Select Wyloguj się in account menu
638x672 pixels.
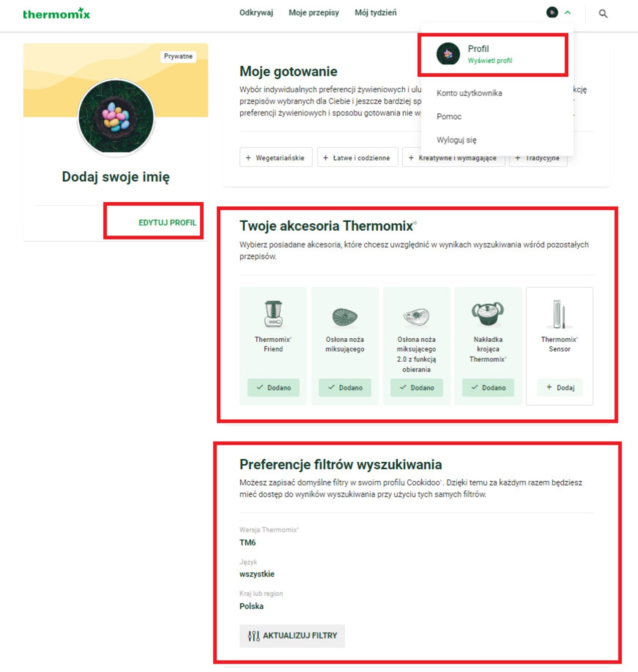[x=456, y=140]
